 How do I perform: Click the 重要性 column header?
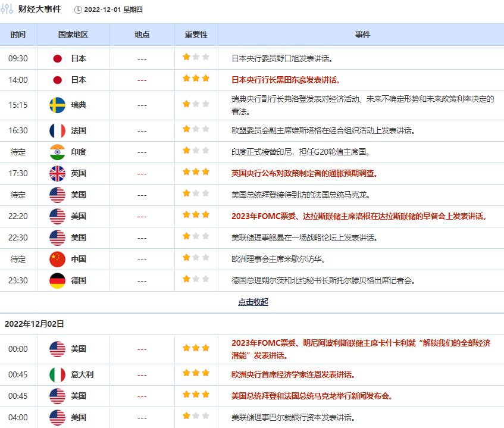(x=196, y=35)
